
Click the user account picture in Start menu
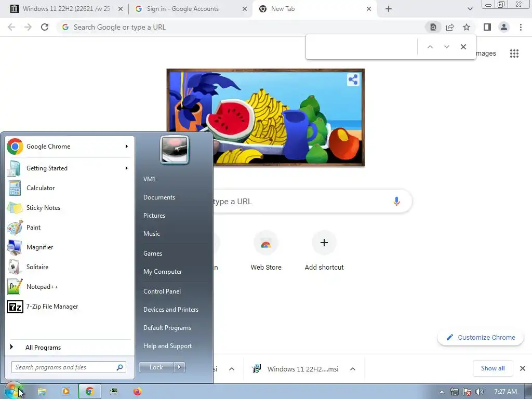point(175,150)
